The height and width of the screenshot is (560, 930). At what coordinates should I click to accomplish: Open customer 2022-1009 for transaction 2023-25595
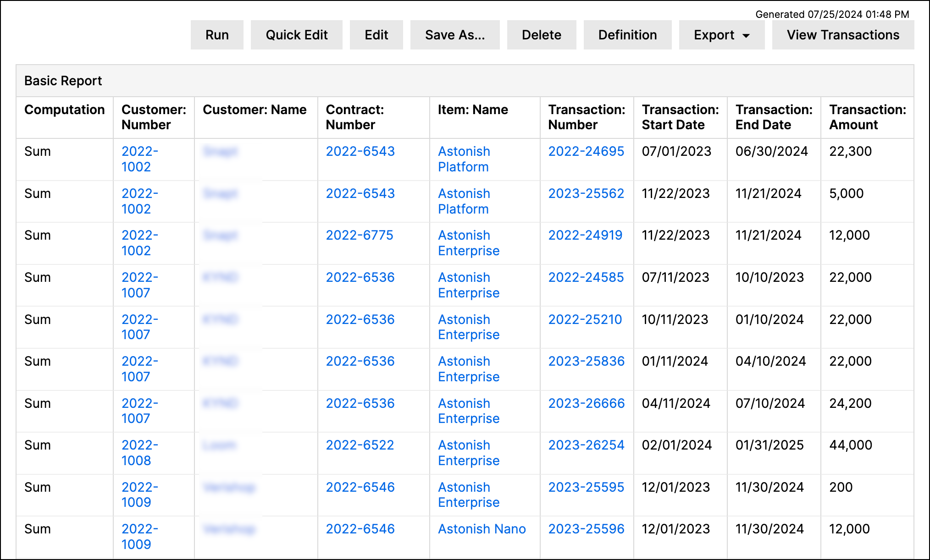[x=140, y=494]
